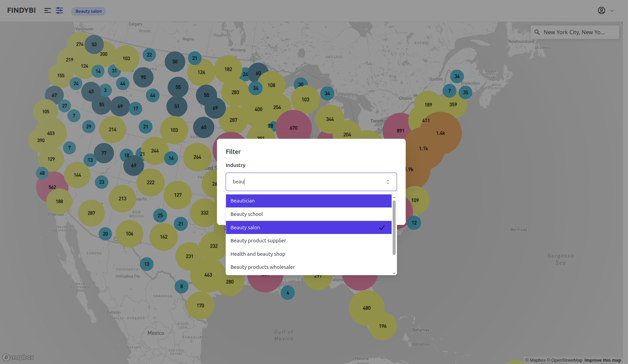Click the 332 yellow cluster marker
The height and width of the screenshot is (364, 628).
(205, 213)
